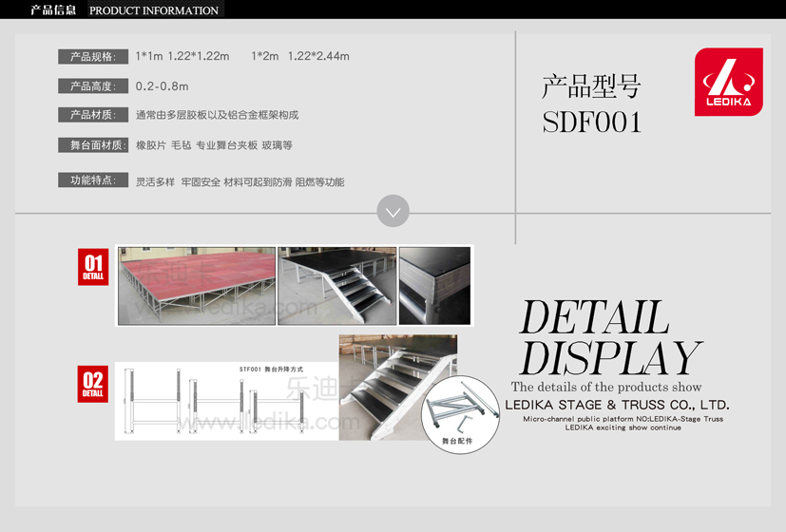This screenshot has width=786, height=532.
Task: Click the 通常由多层胶板 material description
Action: click(x=217, y=115)
